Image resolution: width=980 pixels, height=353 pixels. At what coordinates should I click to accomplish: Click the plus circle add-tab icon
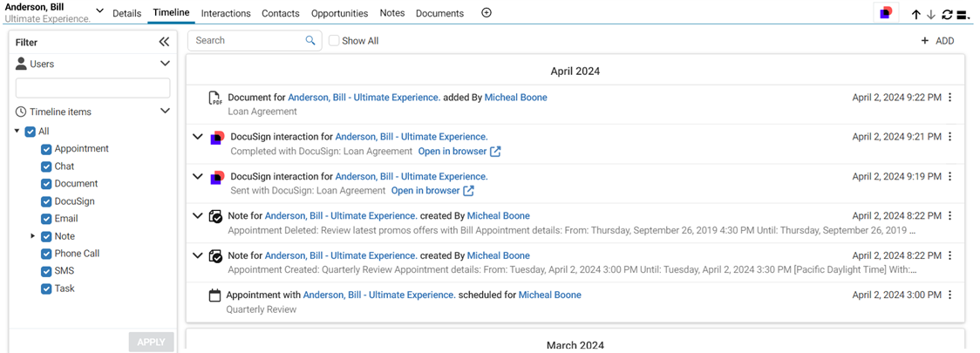[487, 12]
